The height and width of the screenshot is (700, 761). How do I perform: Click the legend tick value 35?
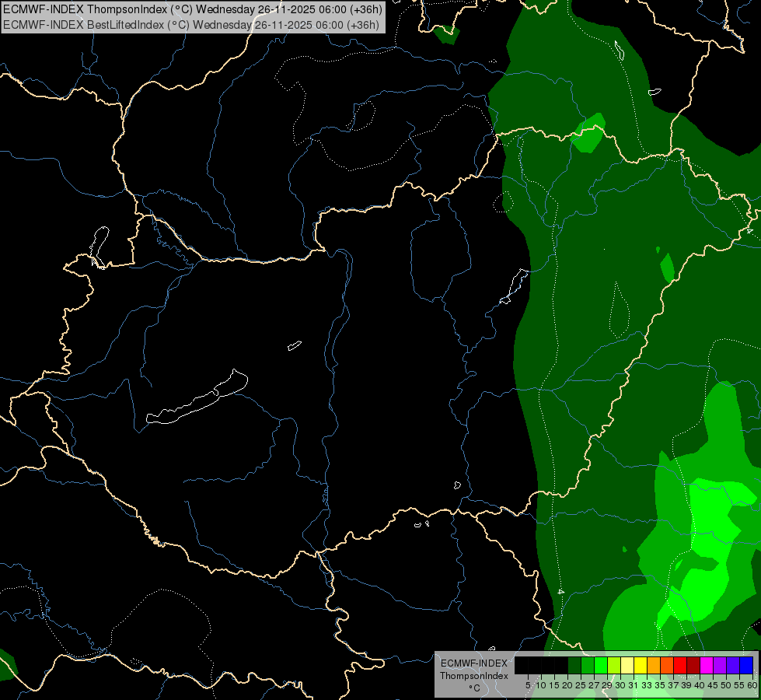[x=660, y=685]
